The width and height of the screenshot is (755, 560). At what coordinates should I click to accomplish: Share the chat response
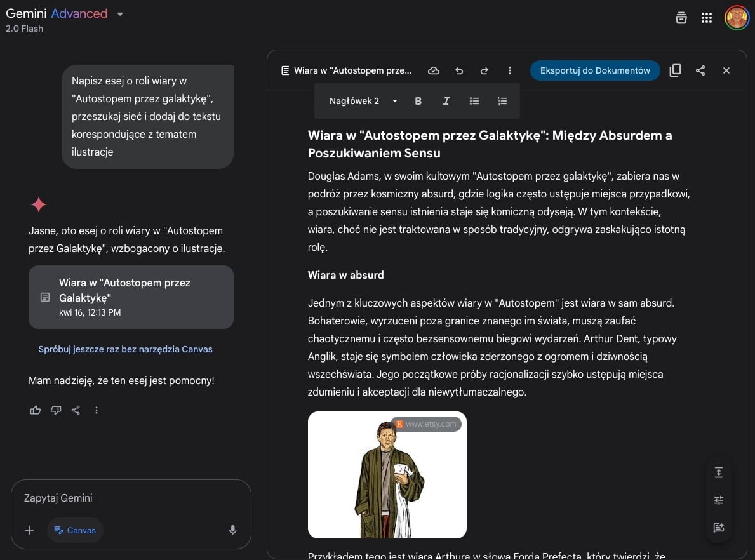click(x=76, y=410)
